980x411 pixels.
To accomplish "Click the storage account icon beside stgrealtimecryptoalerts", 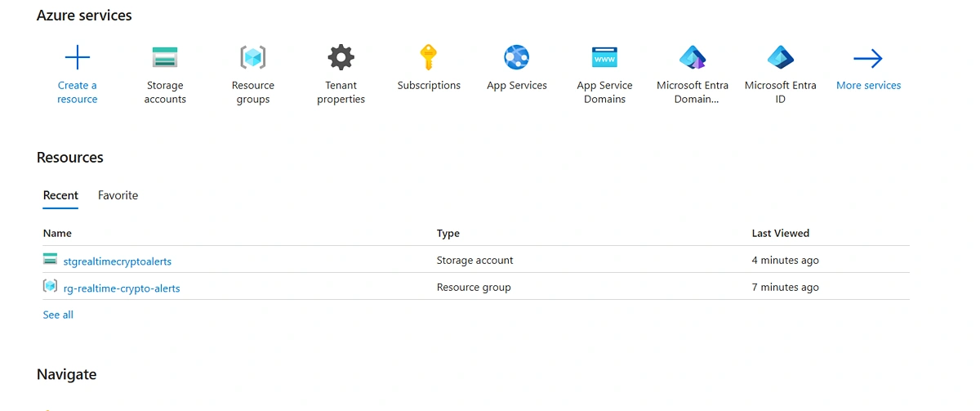I will coord(51,260).
